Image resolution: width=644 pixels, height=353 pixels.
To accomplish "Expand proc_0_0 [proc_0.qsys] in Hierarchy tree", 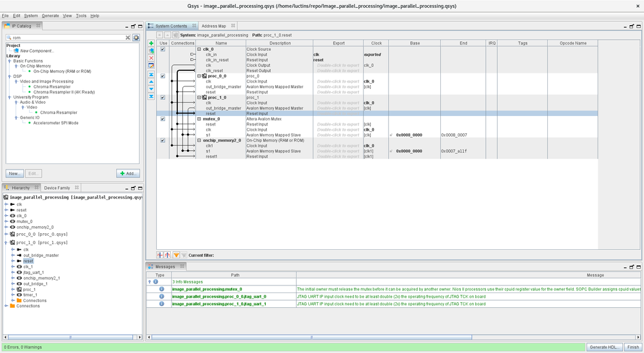I will click(6, 234).
